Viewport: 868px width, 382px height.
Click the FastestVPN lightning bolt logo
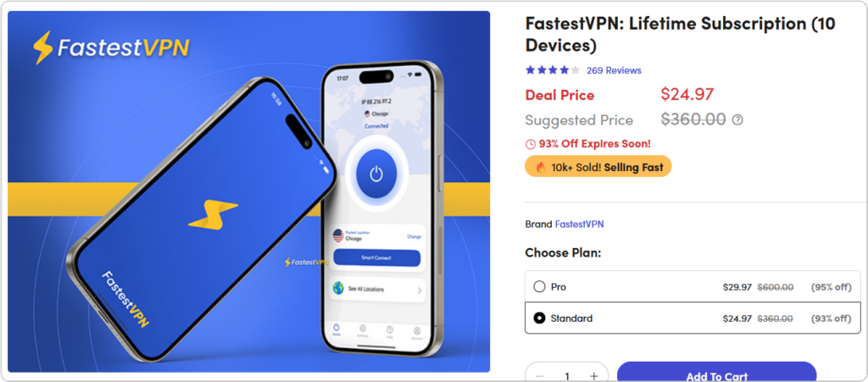pos(43,47)
